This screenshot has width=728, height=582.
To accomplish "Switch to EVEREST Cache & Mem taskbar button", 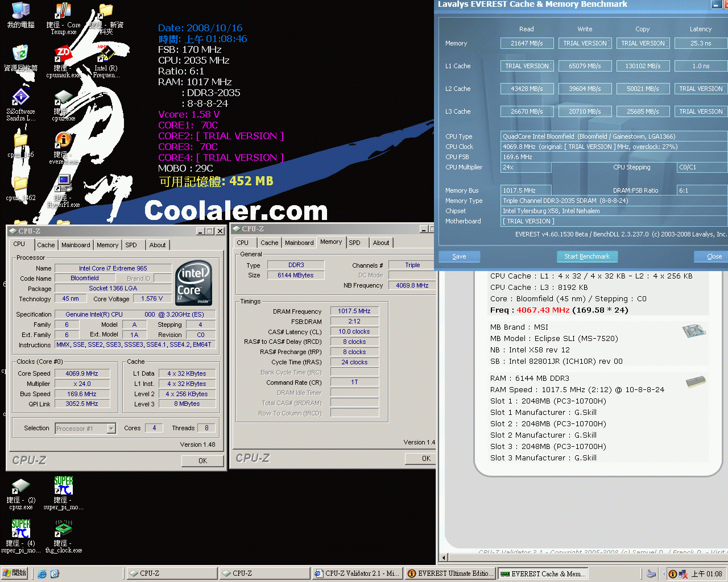I will pos(543,573).
